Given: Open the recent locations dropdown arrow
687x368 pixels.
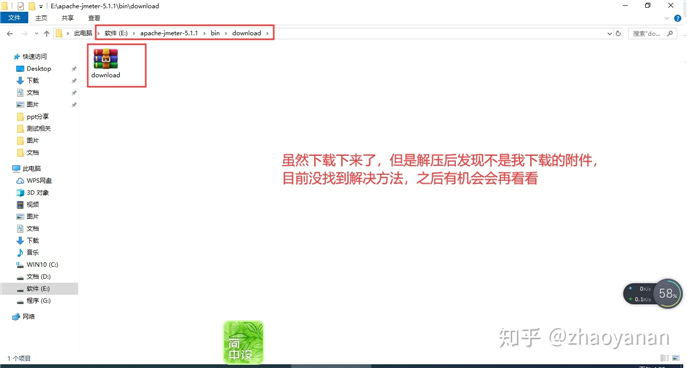Looking at the screenshot, I should 36,34.
